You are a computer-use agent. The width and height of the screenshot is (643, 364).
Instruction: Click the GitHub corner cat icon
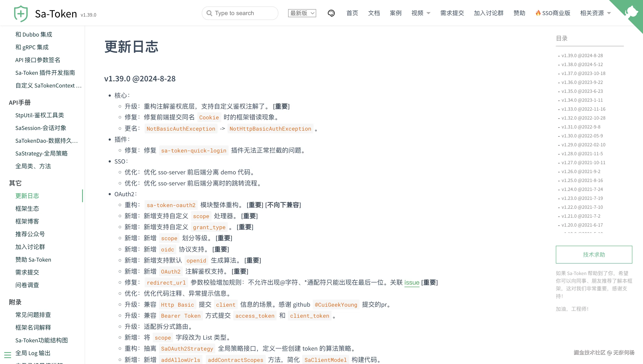[x=632, y=11]
